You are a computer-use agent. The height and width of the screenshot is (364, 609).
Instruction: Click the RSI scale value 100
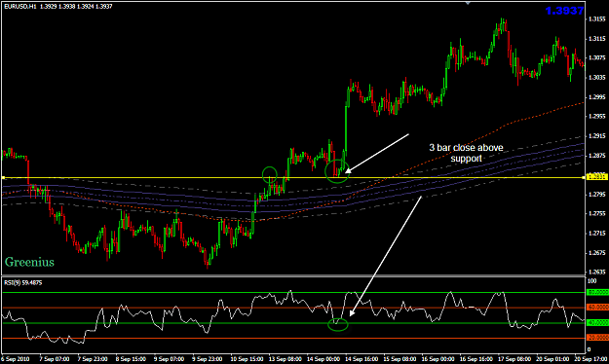pyautogui.click(x=591, y=280)
